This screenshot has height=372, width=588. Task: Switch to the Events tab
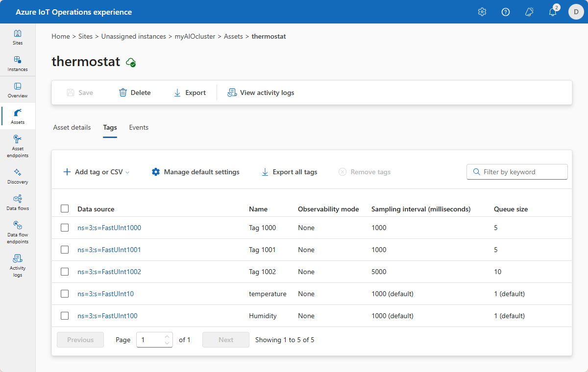click(139, 127)
